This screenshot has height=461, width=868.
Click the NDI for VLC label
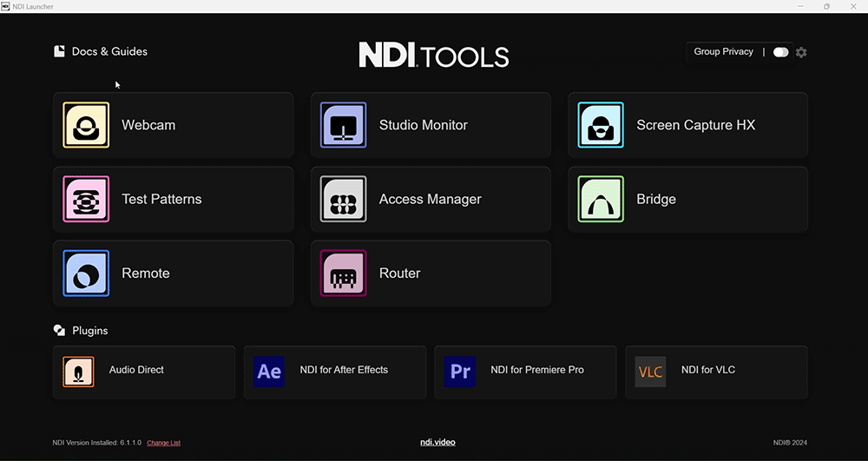(708, 370)
